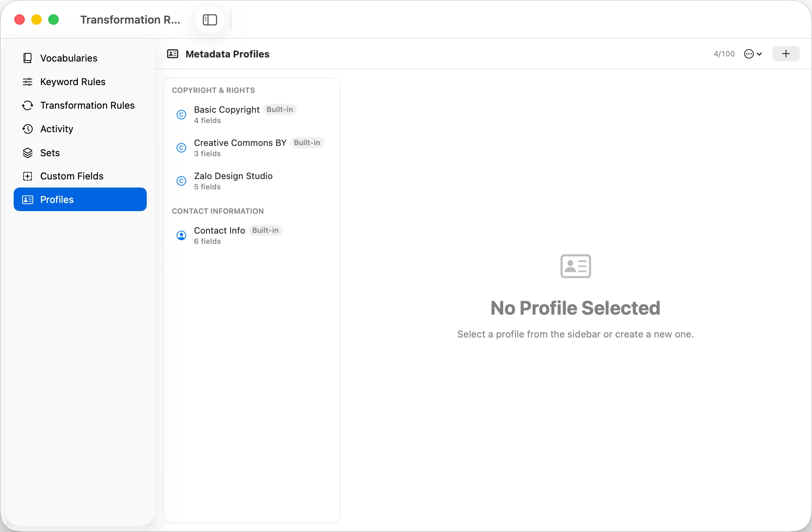Screen dimensions: 812x532
Task: Switch to Sets in sidebar
Action: pyautogui.click(x=80, y=153)
